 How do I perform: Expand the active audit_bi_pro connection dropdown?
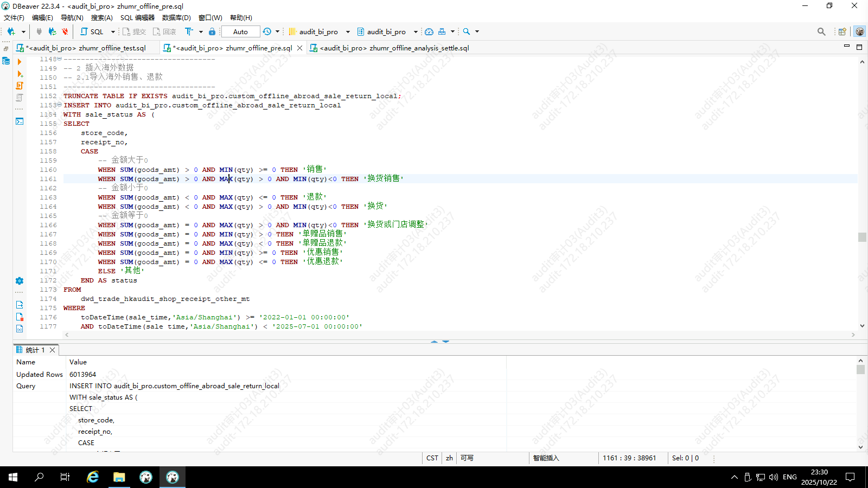348,31
